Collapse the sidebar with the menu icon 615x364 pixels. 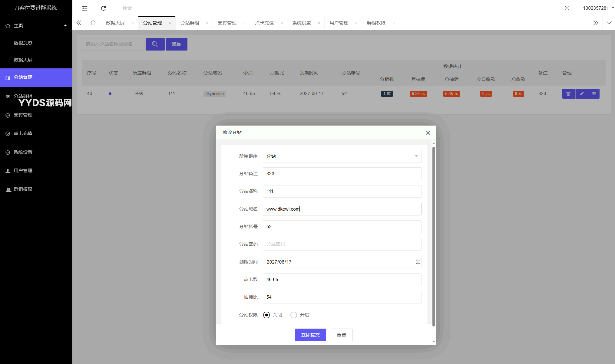(84, 8)
